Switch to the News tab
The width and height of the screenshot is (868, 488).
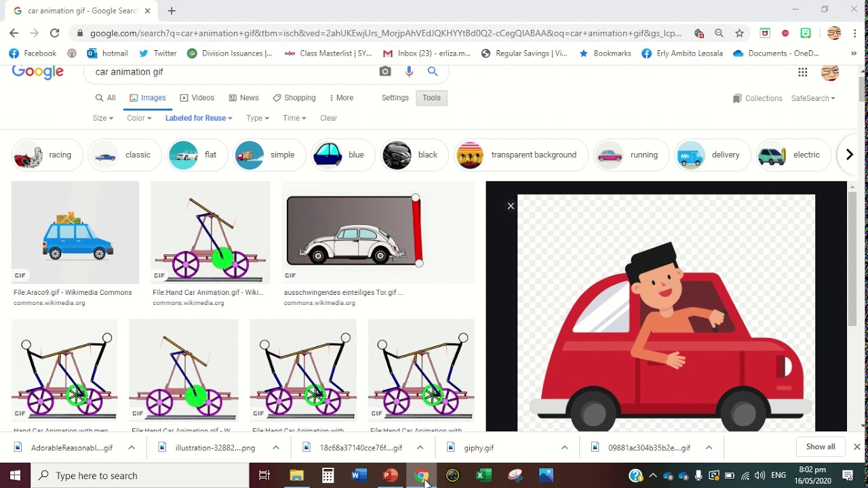pos(244,98)
